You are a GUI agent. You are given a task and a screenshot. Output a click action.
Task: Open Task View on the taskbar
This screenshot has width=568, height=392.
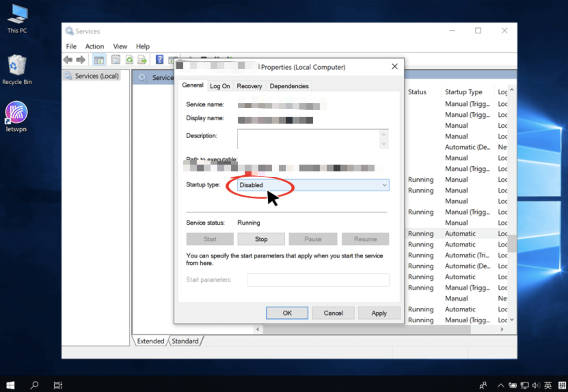[58, 385]
